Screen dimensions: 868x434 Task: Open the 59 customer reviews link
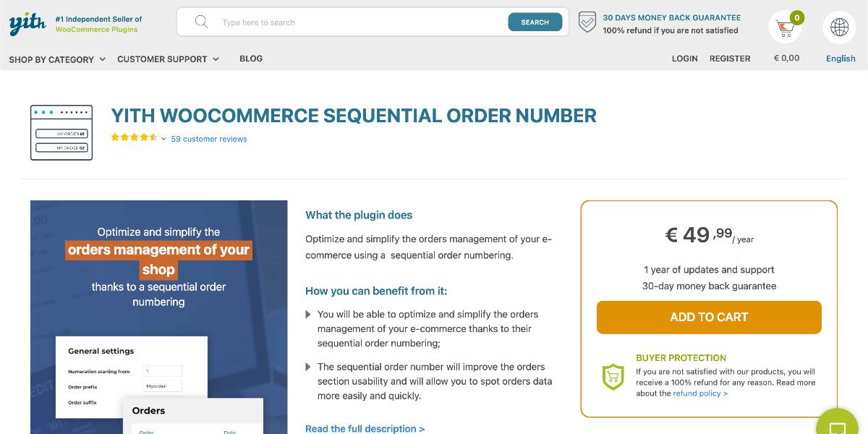tap(209, 139)
